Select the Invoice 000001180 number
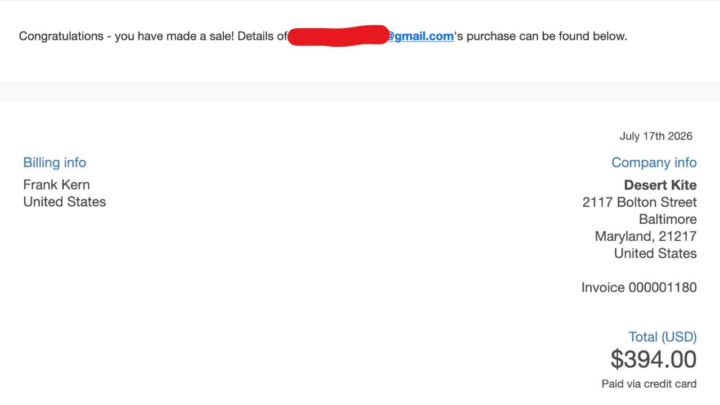The image size is (720, 405). (x=639, y=287)
